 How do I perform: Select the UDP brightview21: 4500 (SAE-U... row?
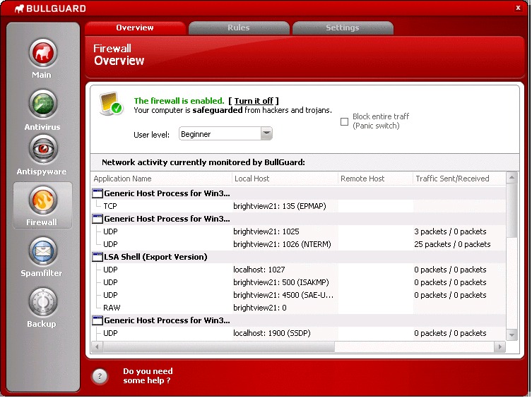(299, 295)
